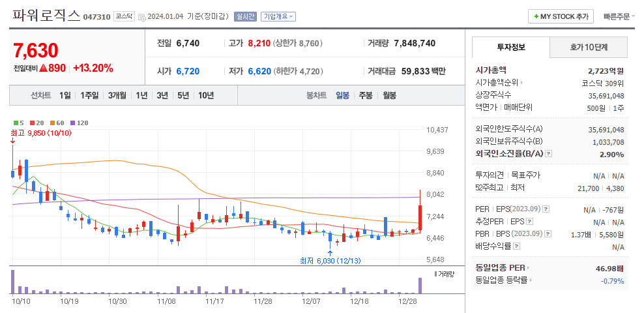Click the stock code 047310
This screenshot has width=644, height=313.
point(96,17)
